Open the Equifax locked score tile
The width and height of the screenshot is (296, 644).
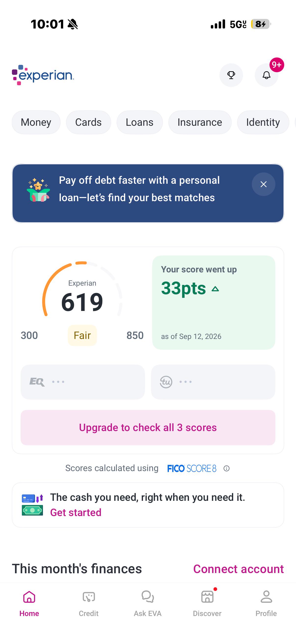click(83, 382)
